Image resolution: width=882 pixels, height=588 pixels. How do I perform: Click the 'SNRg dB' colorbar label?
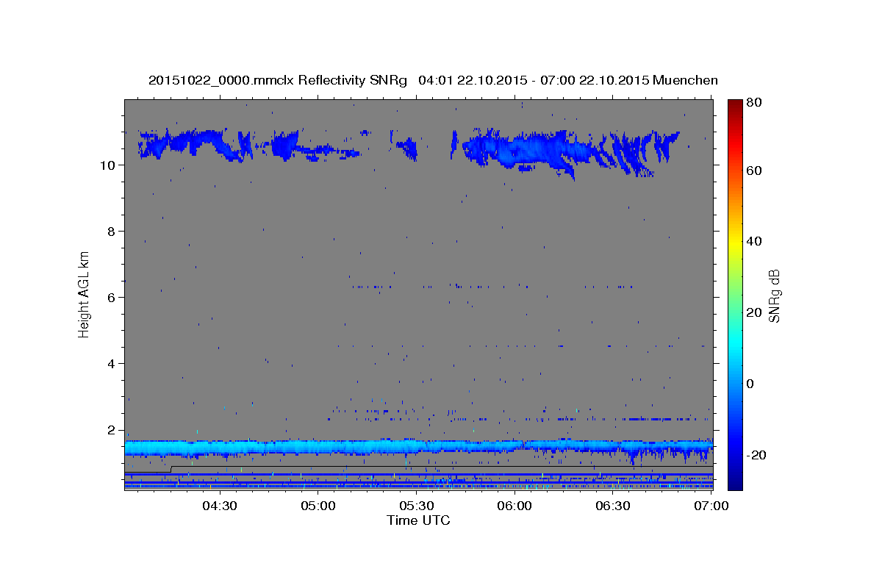coord(774,296)
